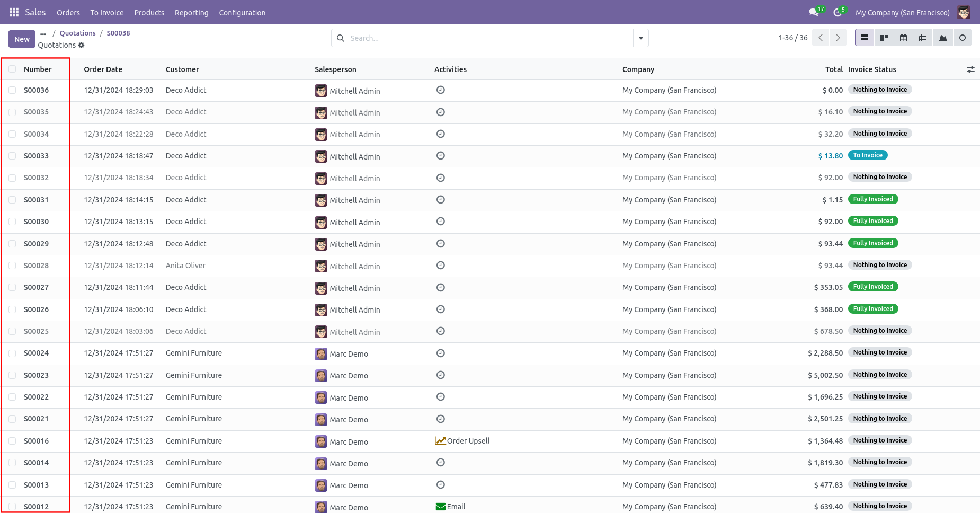Screen dimensions: 980x513
Task: Switch to graph view
Action: click(943, 38)
